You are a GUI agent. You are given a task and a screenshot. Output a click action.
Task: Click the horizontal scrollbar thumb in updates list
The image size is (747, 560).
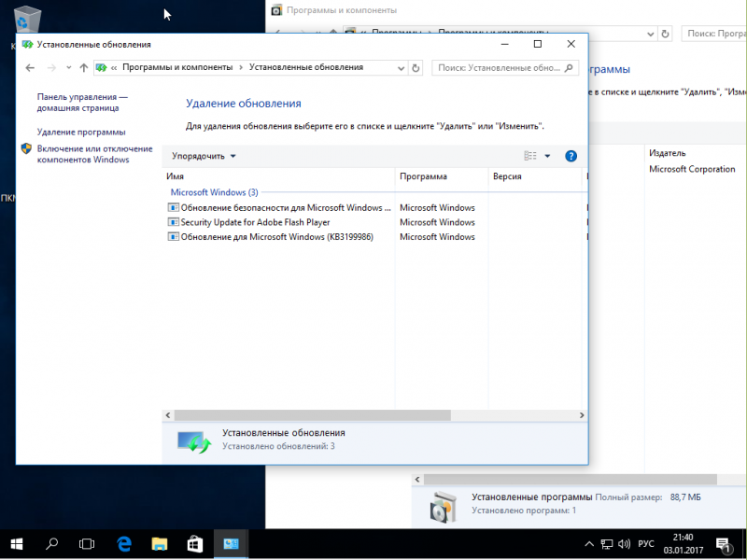tap(313, 415)
